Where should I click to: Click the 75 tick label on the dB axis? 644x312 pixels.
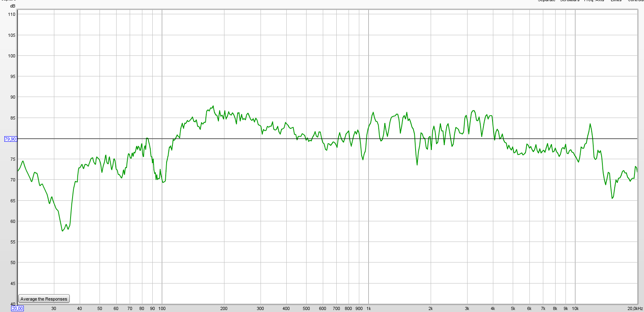point(13,159)
